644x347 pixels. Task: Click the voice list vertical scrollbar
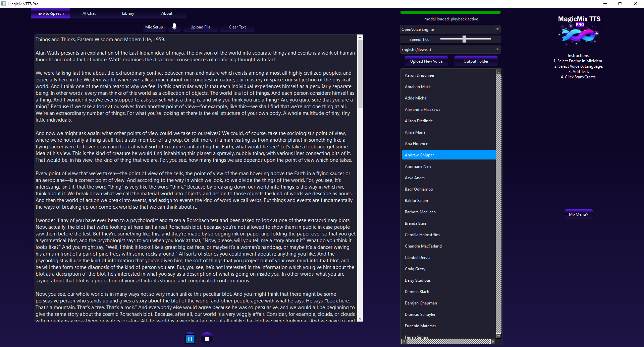pos(498,204)
